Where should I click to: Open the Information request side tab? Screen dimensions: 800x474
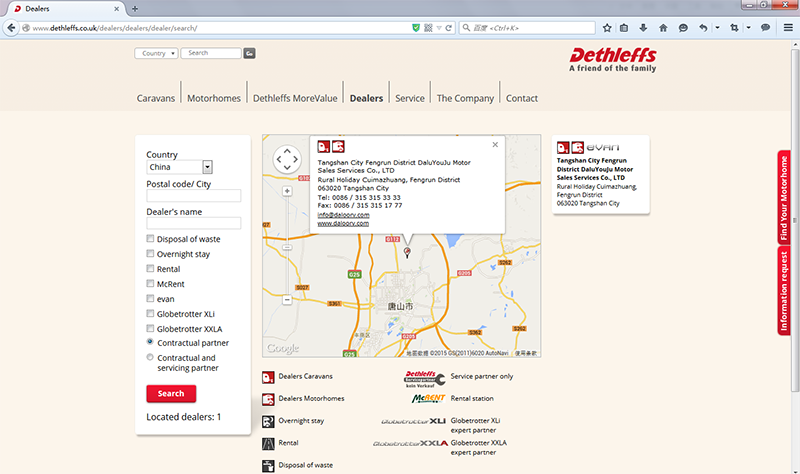pyautogui.click(x=784, y=291)
